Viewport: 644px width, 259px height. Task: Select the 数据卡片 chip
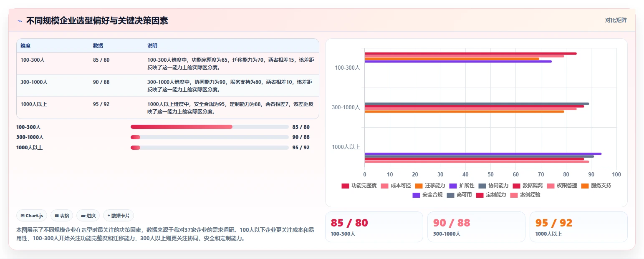[x=119, y=216]
